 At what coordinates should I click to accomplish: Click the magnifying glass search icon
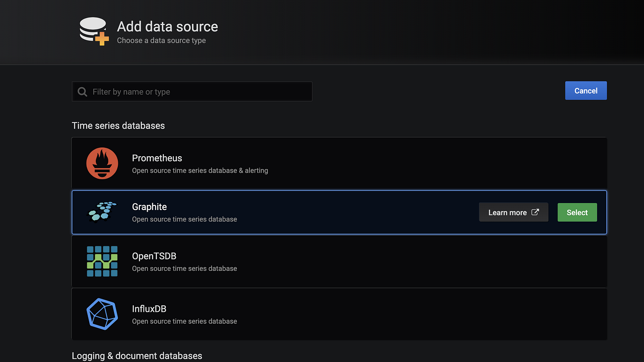pyautogui.click(x=82, y=92)
